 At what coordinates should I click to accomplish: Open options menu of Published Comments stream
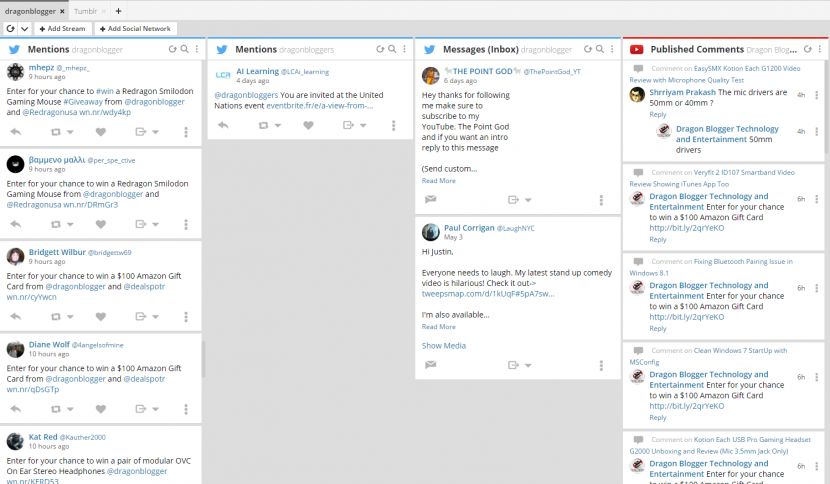819,49
